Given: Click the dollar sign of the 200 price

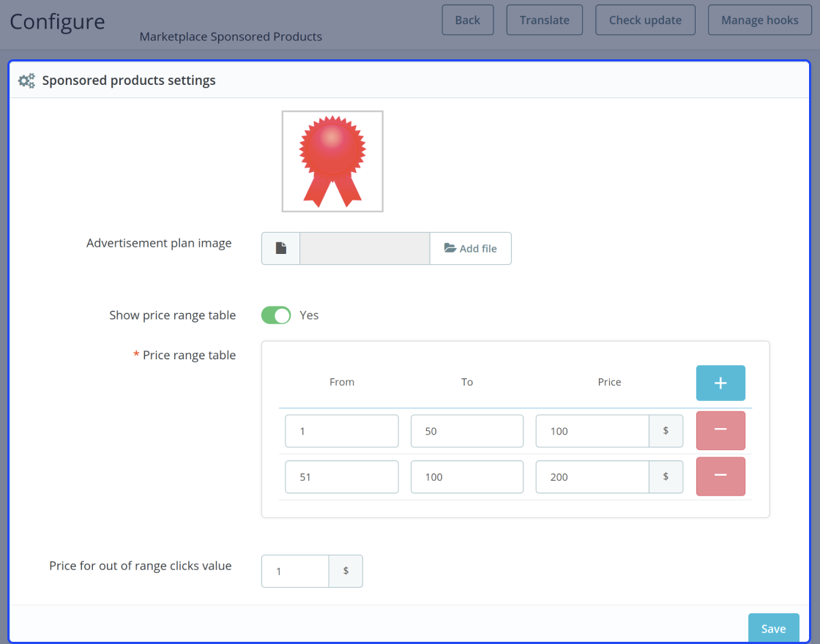Looking at the screenshot, I should [x=666, y=476].
